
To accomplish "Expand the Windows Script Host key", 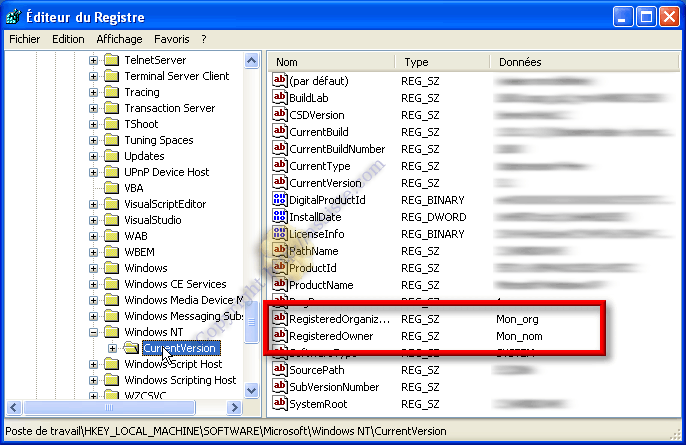I will [x=93, y=364].
